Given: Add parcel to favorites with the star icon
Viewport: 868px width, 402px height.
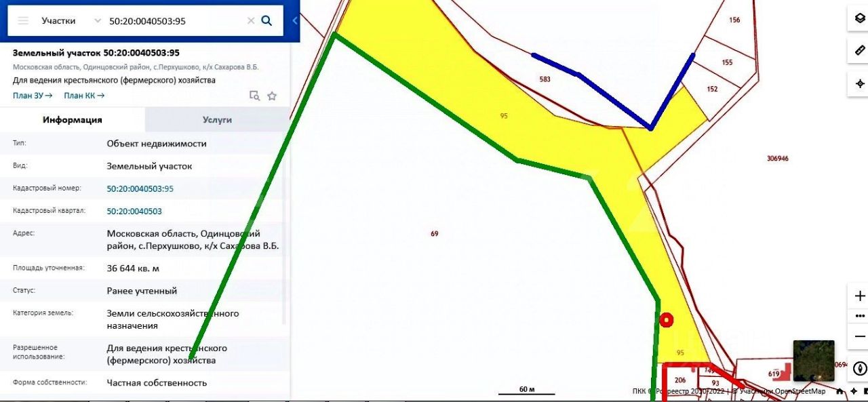Looking at the screenshot, I should pyautogui.click(x=272, y=96).
